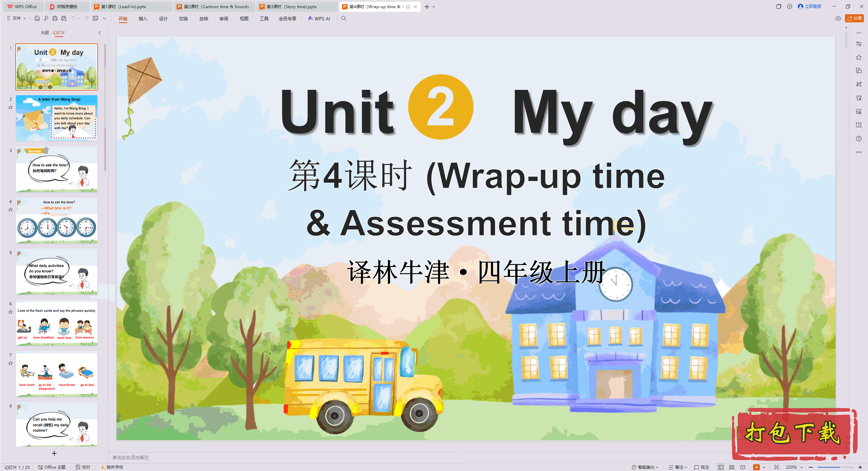
Task: Switch to reading view mode
Action: (x=743, y=467)
